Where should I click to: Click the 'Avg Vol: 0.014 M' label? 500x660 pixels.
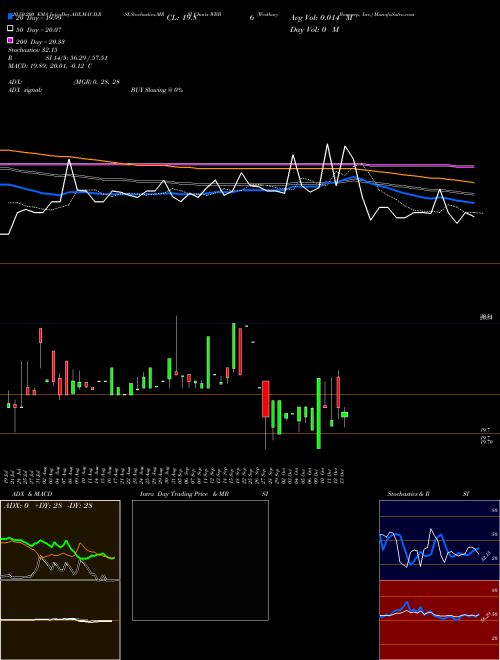point(321,18)
